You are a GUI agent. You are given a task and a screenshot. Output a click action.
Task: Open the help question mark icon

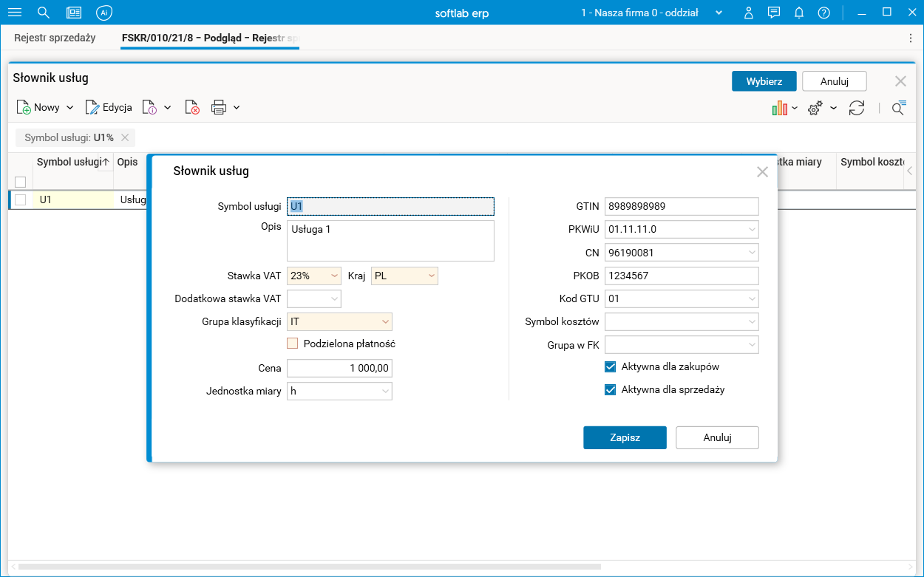[823, 13]
